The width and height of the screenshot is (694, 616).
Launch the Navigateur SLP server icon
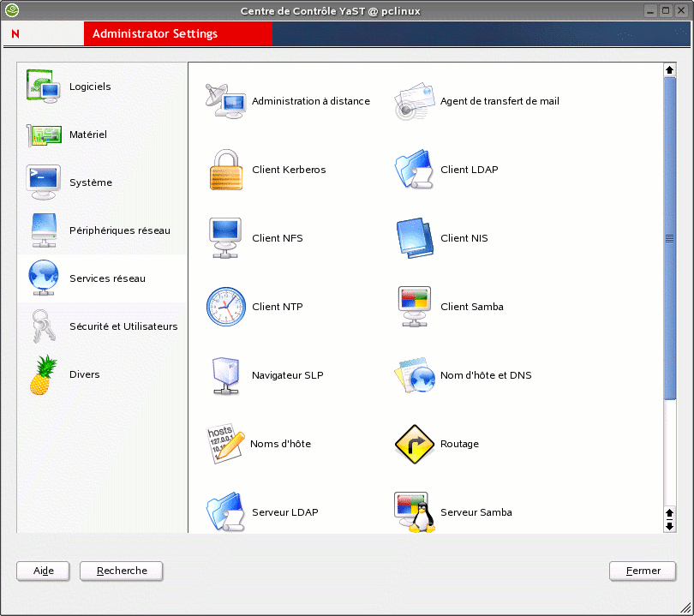(x=225, y=376)
